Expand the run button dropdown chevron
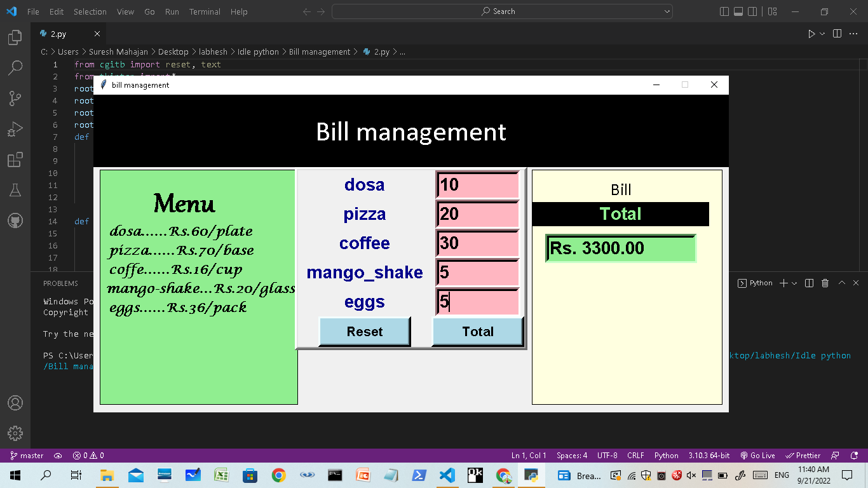Image resolution: width=868 pixels, height=488 pixels. 822,34
